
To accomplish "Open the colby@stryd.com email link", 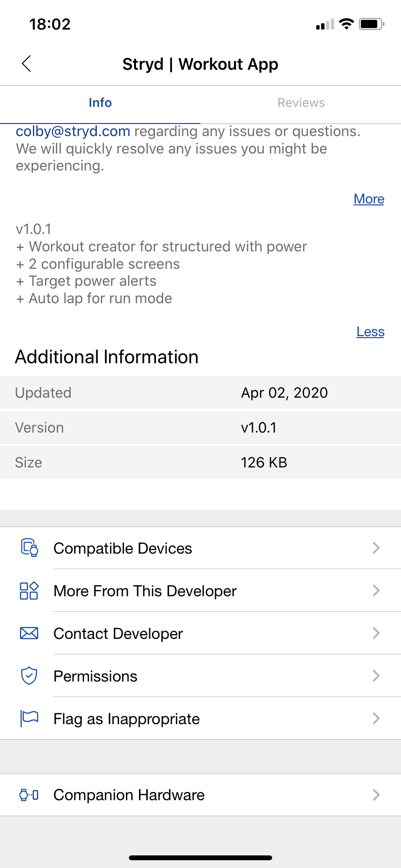I will (73, 131).
